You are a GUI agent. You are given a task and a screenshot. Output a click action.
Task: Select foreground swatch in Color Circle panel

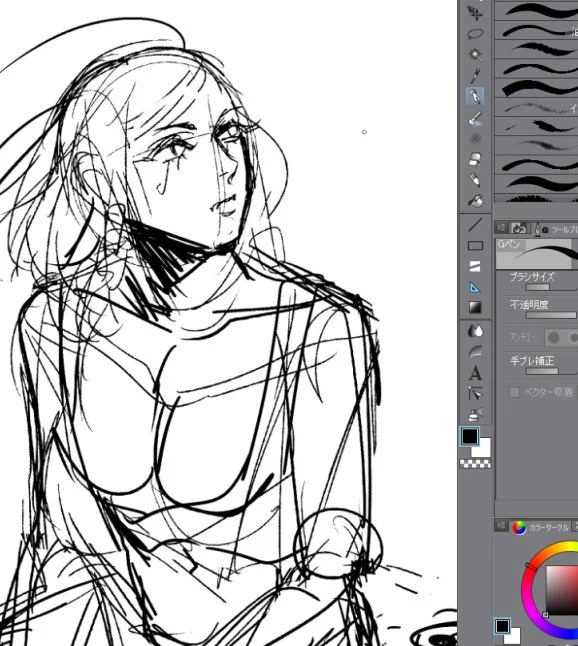click(502, 626)
